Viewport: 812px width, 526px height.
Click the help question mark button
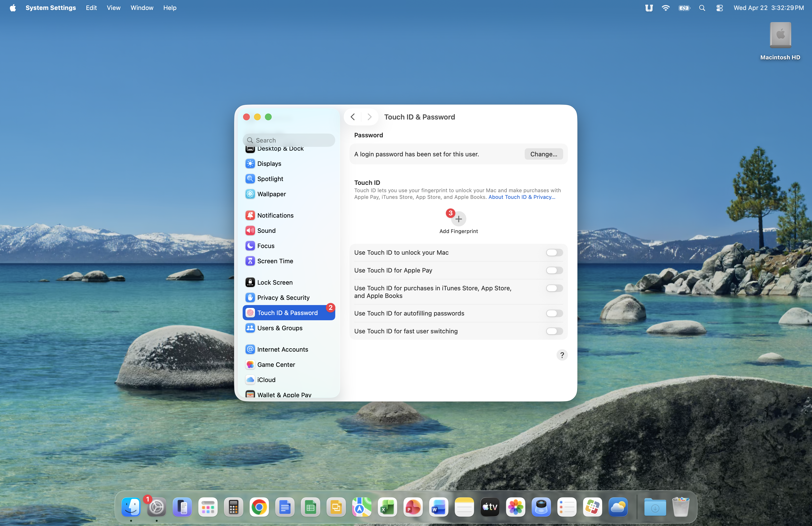tap(562, 355)
